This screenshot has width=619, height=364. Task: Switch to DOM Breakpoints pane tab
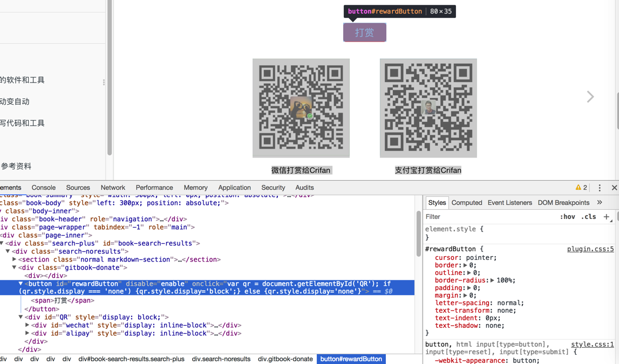[563, 203]
